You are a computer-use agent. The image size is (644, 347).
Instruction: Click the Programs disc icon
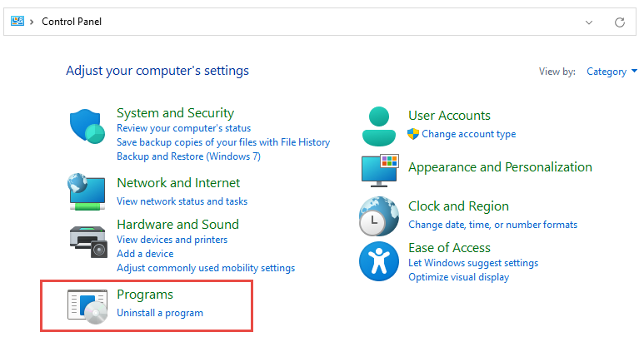pos(87,306)
